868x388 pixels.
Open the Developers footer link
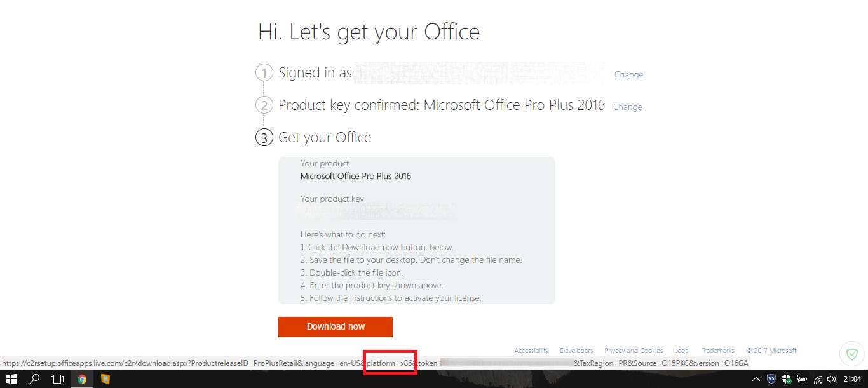click(x=576, y=351)
